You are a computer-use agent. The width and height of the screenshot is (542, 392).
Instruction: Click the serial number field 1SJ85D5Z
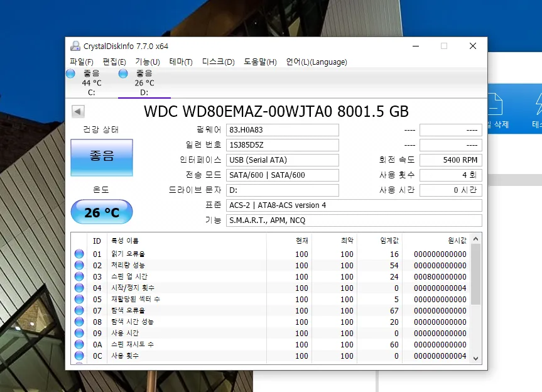283,145
